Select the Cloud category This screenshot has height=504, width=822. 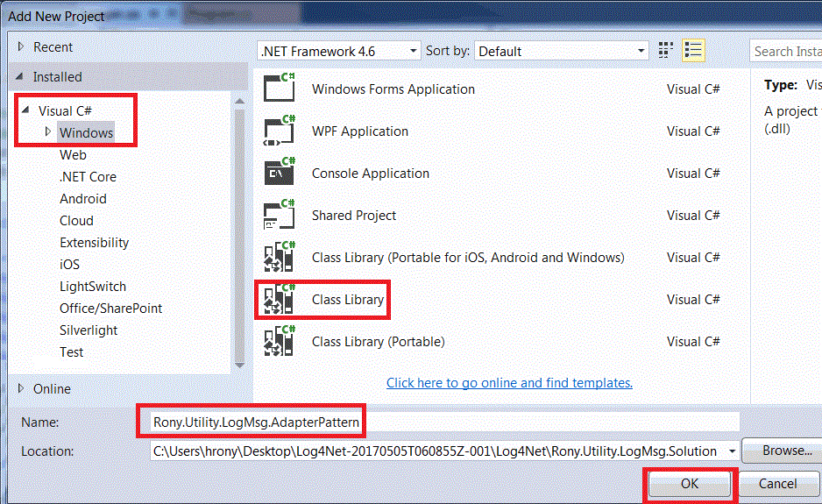[76, 221]
